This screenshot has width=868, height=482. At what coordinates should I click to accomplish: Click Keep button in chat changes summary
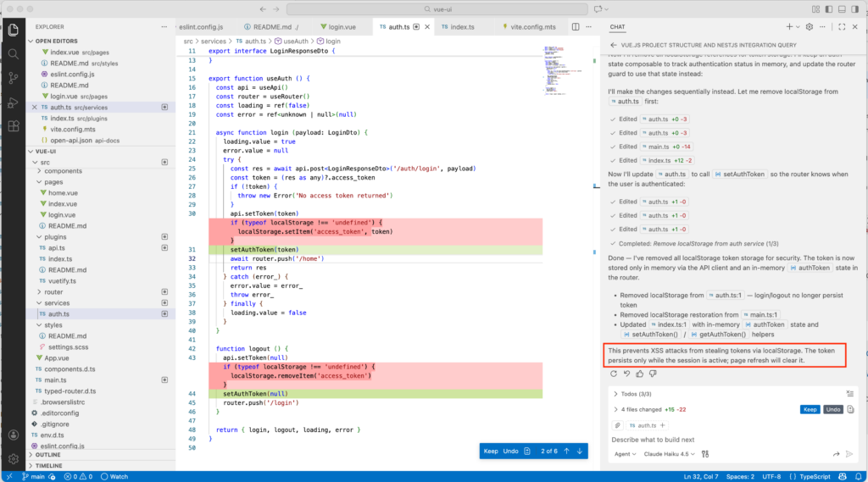(810, 409)
